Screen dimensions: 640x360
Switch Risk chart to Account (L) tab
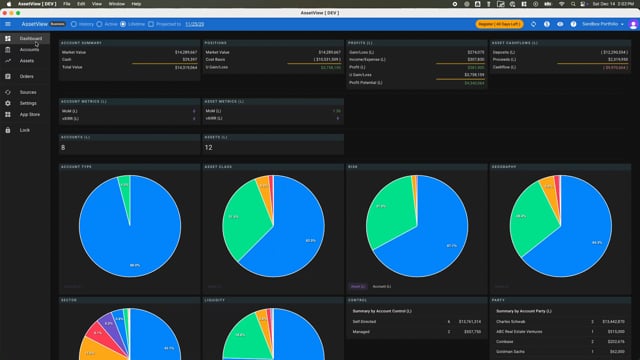click(x=382, y=287)
